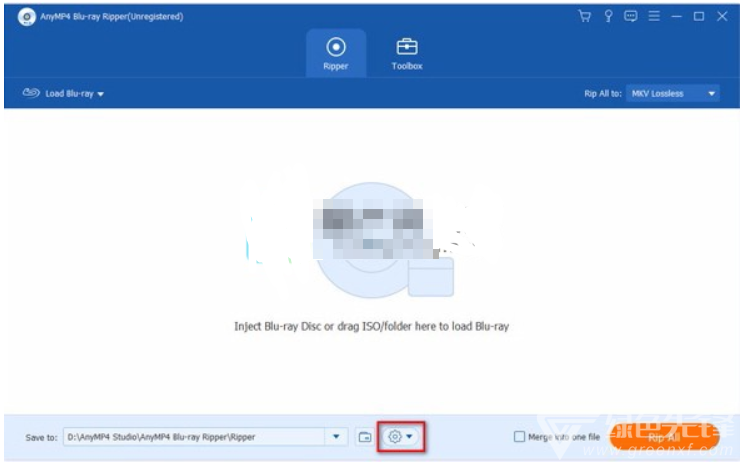Viewport: 744px width, 464px height.
Task: Minimize the Blu-ray Ripper window
Action: pos(677,17)
